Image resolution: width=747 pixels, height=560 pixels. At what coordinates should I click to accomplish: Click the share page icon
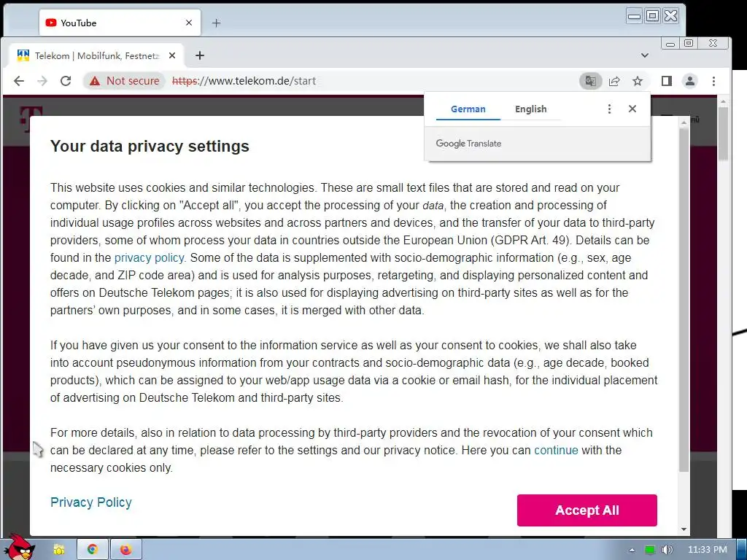[614, 81]
